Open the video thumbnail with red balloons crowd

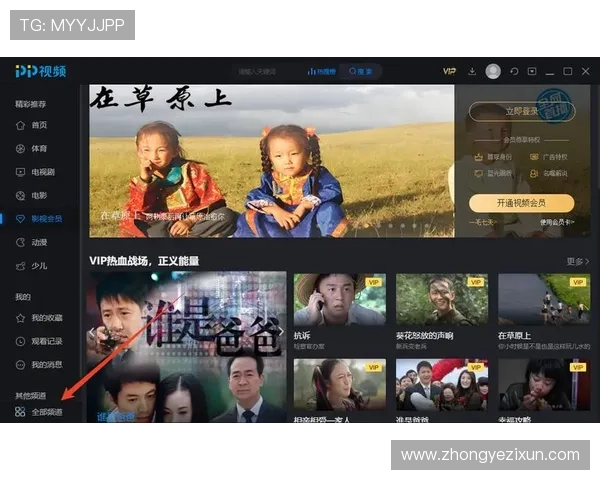pyautogui.click(x=442, y=385)
